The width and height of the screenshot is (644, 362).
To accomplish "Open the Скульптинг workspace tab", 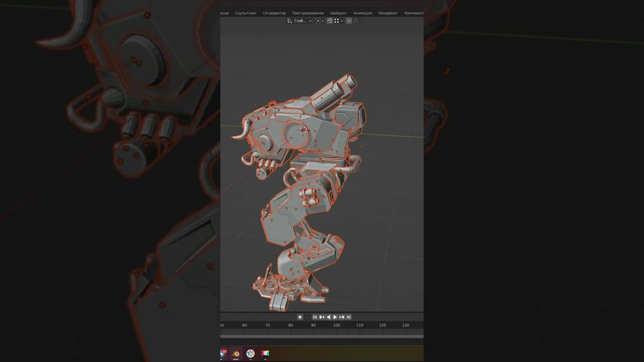I will point(246,13).
